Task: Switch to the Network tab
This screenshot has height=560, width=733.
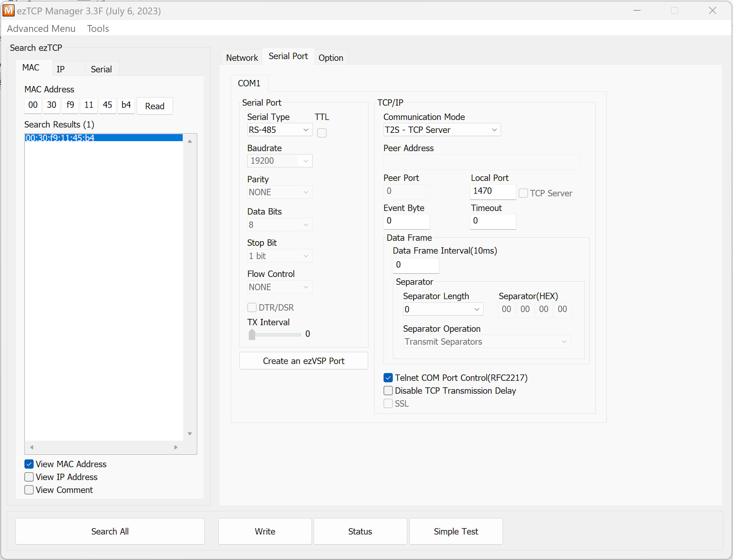Action: click(242, 57)
